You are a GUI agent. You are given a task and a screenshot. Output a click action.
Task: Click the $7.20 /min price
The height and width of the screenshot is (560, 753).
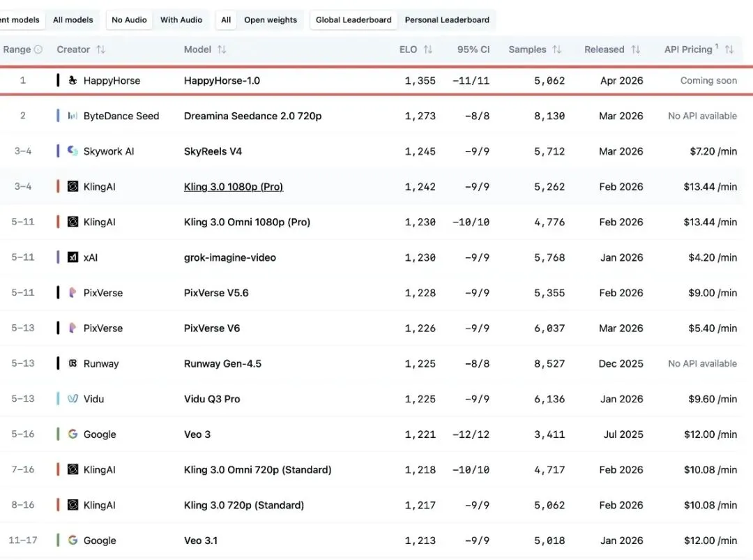tap(713, 151)
